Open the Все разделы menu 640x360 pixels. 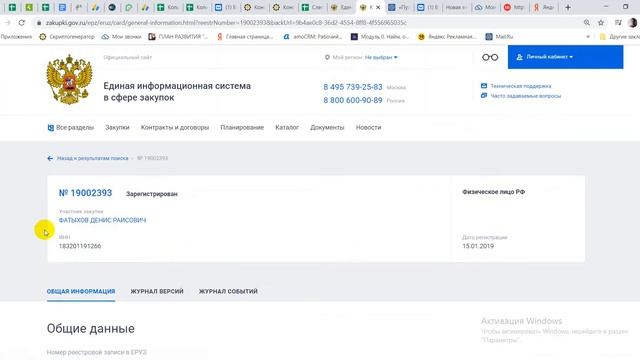71,128
